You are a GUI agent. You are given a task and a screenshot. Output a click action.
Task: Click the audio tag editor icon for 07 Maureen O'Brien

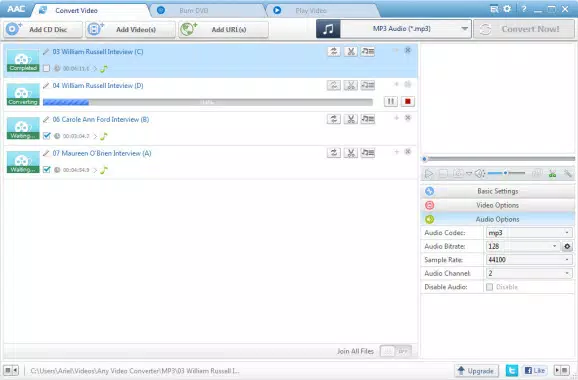tap(368, 153)
